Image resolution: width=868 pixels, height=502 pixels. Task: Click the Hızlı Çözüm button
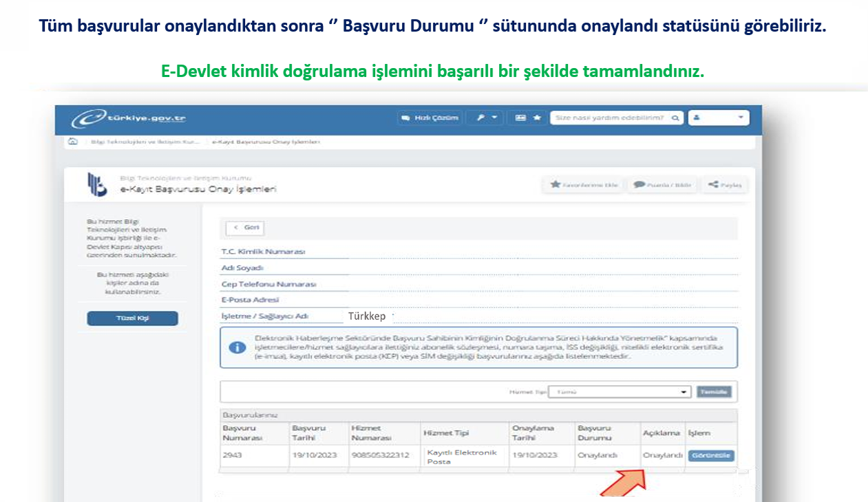(430, 118)
